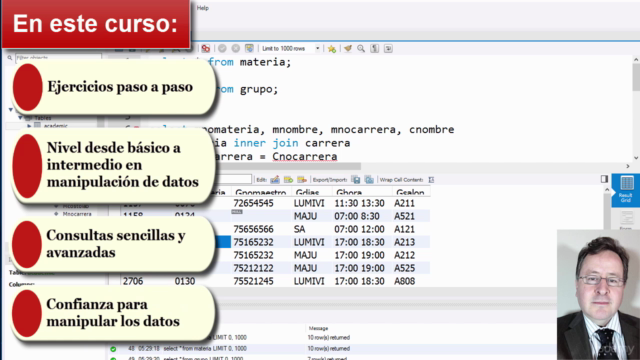
Task: Click the A525 cell
Action: tap(404, 268)
